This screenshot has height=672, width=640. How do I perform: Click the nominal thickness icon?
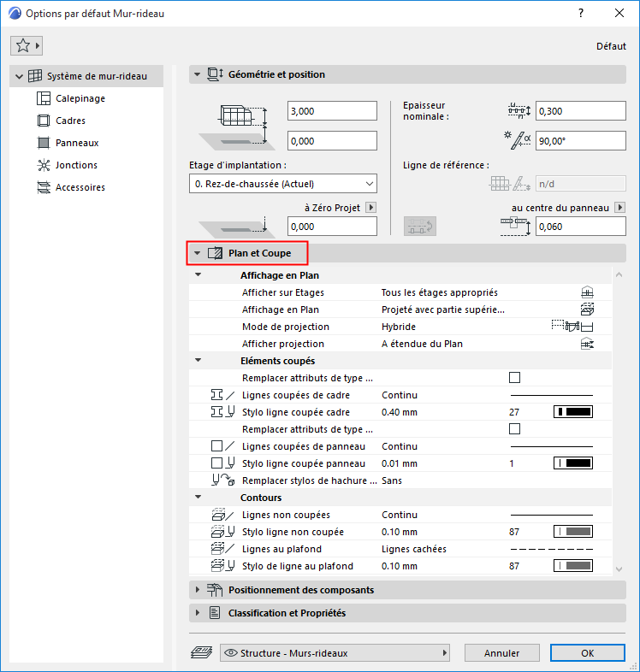[519, 111]
